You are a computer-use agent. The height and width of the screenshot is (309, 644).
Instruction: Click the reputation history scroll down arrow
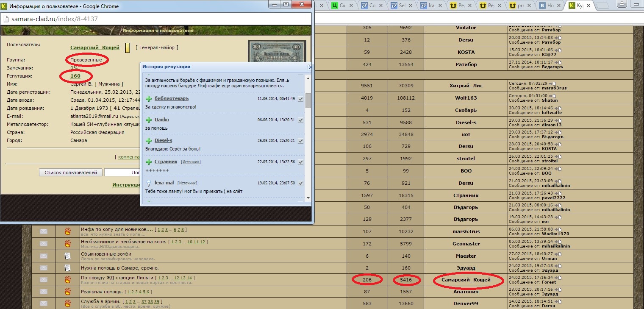pos(308,198)
